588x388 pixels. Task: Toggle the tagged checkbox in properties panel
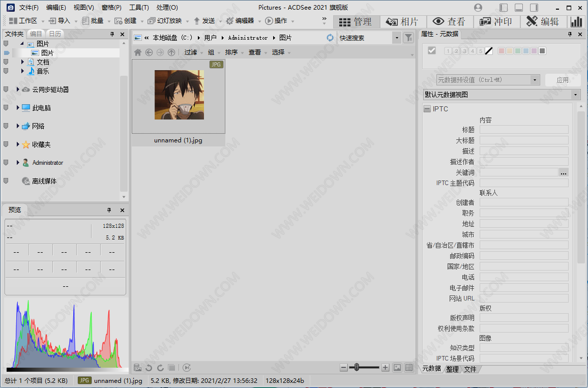pyautogui.click(x=432, y=51)
